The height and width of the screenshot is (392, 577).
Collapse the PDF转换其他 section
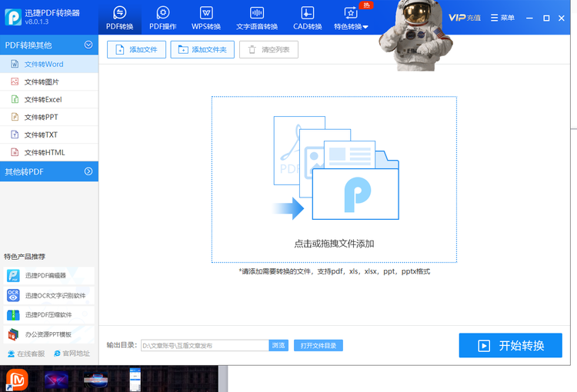(88, 45)
